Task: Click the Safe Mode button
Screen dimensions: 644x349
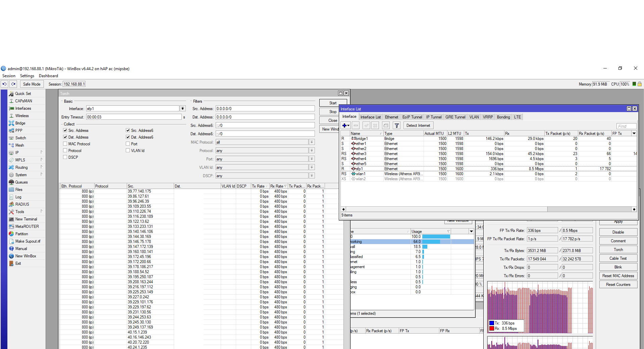Action: tap(32, 84)
